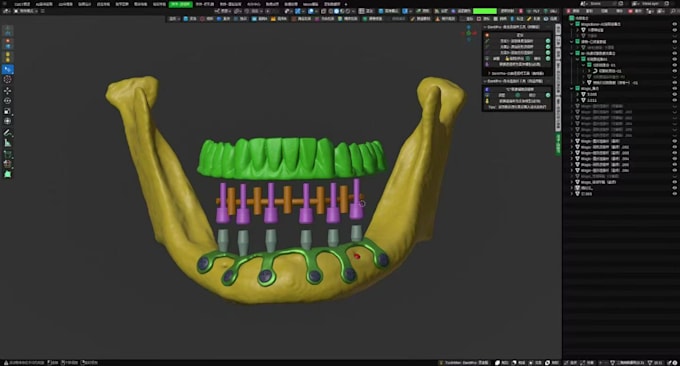Activate the Move tool in the left toolbar
The height and width of the screenshot is (366, 680).
click(x=7, y=91)
